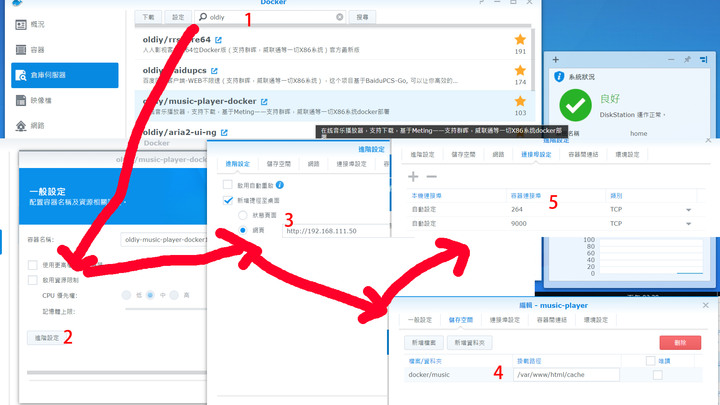
Task: Tick the 使用更高權限 high privilege checkbox
Action: pyautogui.click(x=32, y=265)
